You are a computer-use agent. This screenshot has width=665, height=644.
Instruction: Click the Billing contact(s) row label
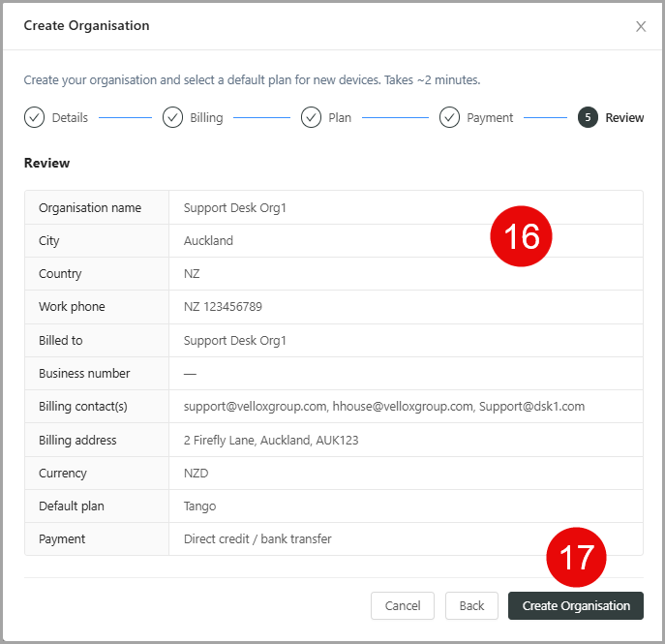(x=82, y=407)
